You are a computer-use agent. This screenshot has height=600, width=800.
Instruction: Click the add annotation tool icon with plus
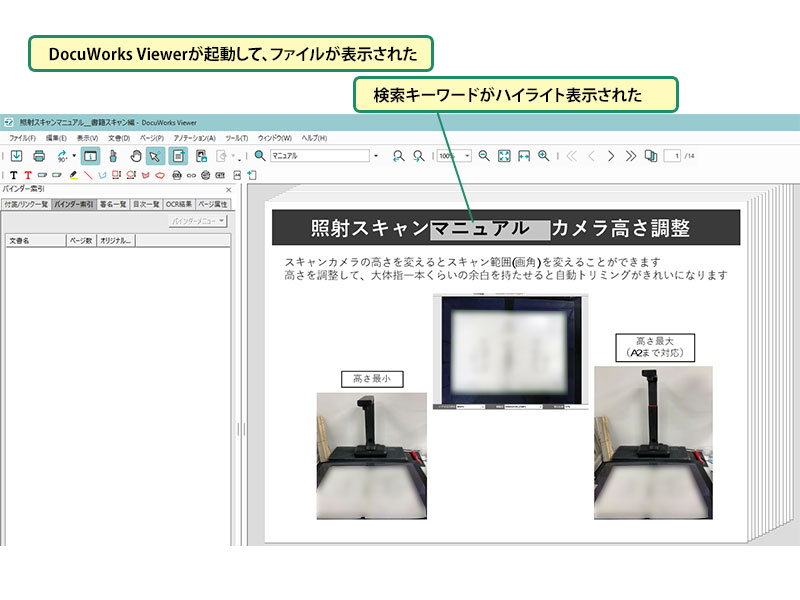coord(252,175)
